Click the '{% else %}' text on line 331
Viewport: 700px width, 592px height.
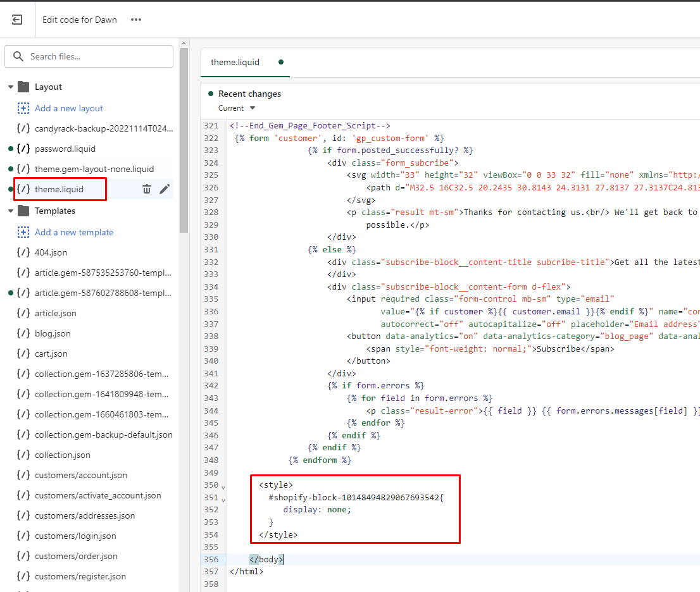332,250
